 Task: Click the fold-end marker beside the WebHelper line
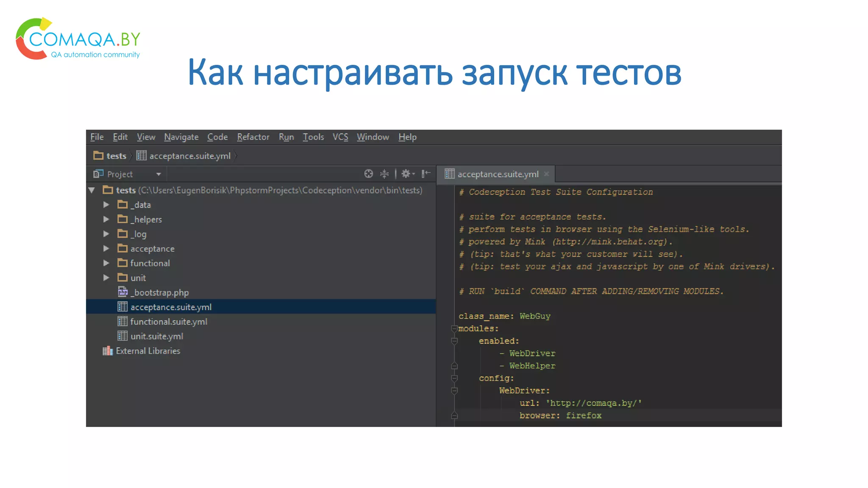coord(454,366)
